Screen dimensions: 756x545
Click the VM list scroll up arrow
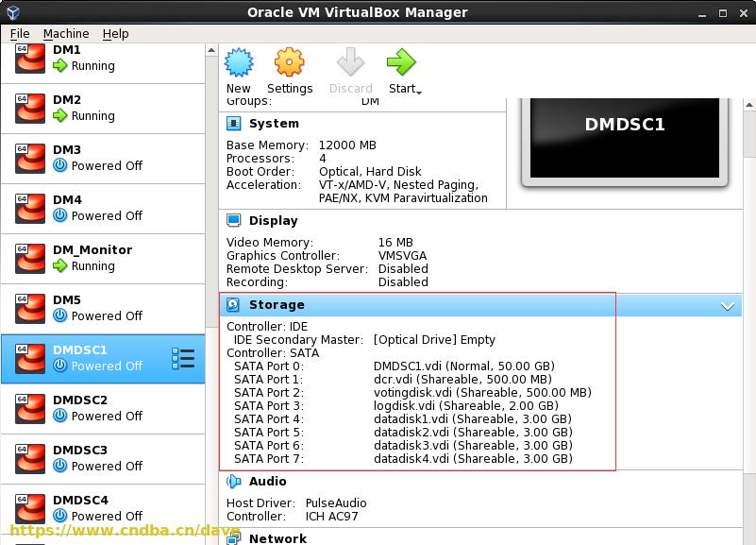(x=211, y=50)
